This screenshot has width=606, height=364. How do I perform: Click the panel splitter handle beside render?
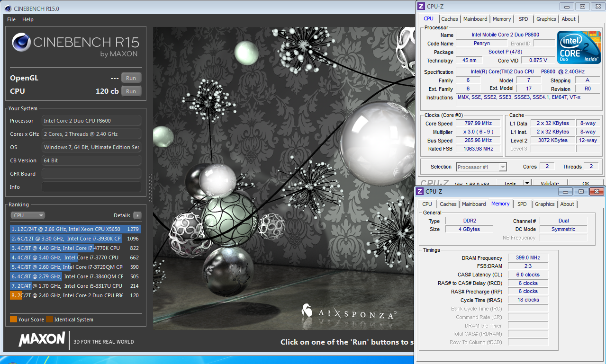coord(150,188)
